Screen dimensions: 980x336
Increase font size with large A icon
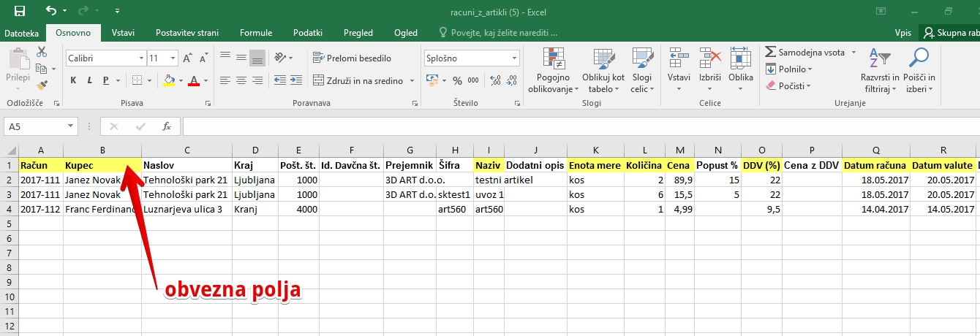click(x=187, y=58)
